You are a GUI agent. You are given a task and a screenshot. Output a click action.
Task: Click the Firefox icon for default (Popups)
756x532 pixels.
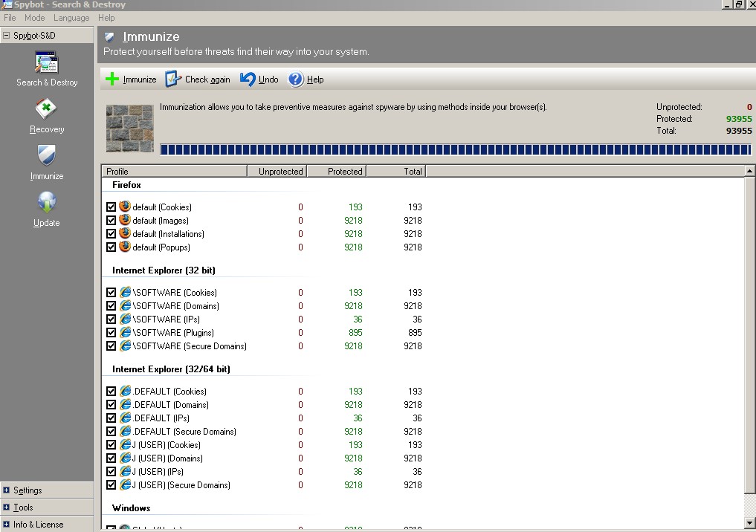(125, 246)
